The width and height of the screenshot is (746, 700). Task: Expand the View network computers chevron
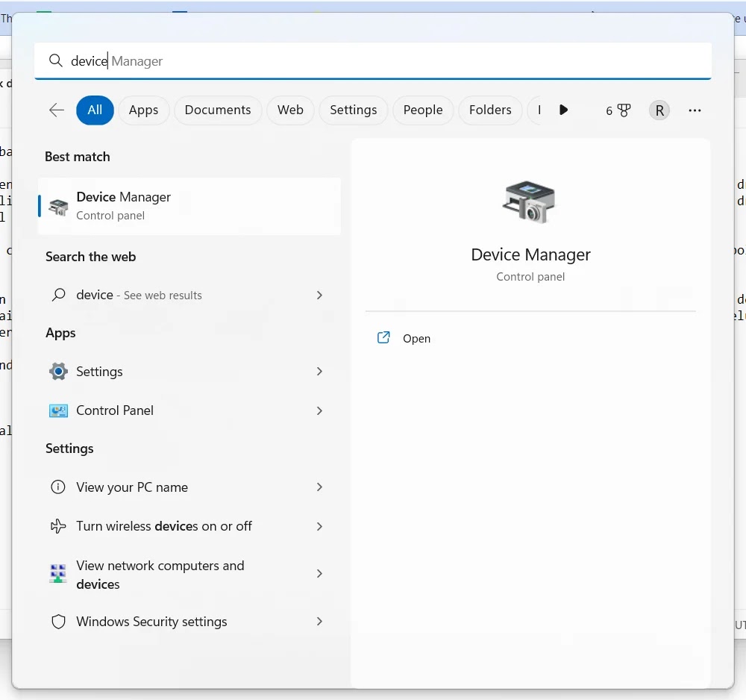319,573
